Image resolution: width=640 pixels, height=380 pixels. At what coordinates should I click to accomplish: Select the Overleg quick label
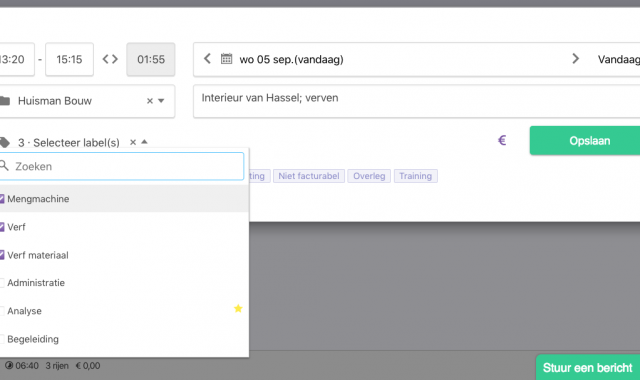369,176
